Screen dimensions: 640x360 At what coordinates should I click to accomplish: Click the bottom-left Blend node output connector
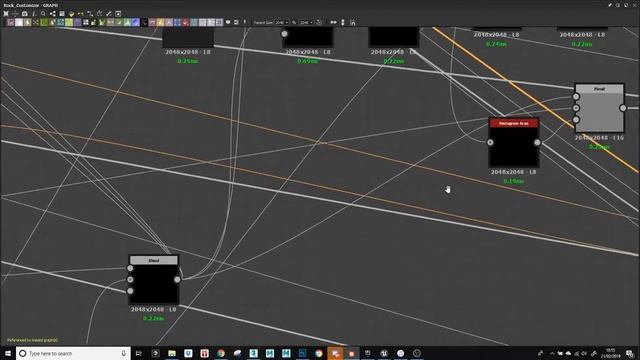point(177,280)
